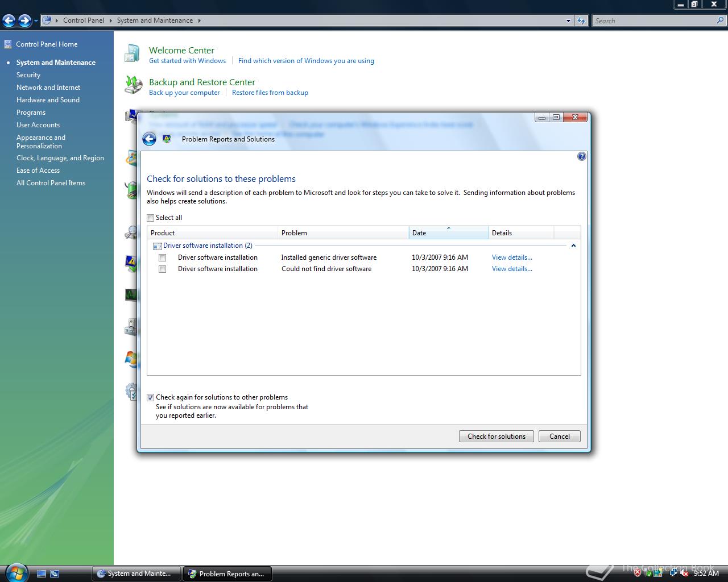Screen dimensions: 728x582
Task: Open Hardware and Sound category
Action: [48, 100]
